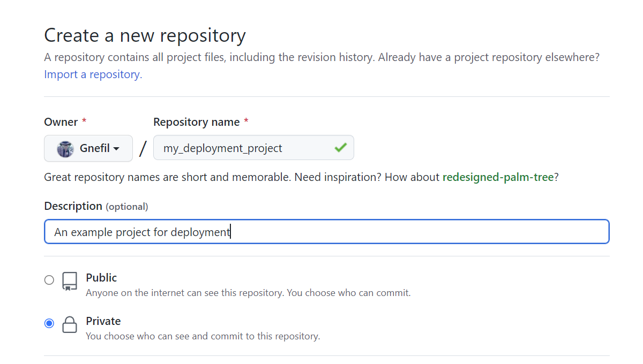643x364 pixels.
Task: Click the 'Create a new repository' heading
Action: click(x=145, y=36)
